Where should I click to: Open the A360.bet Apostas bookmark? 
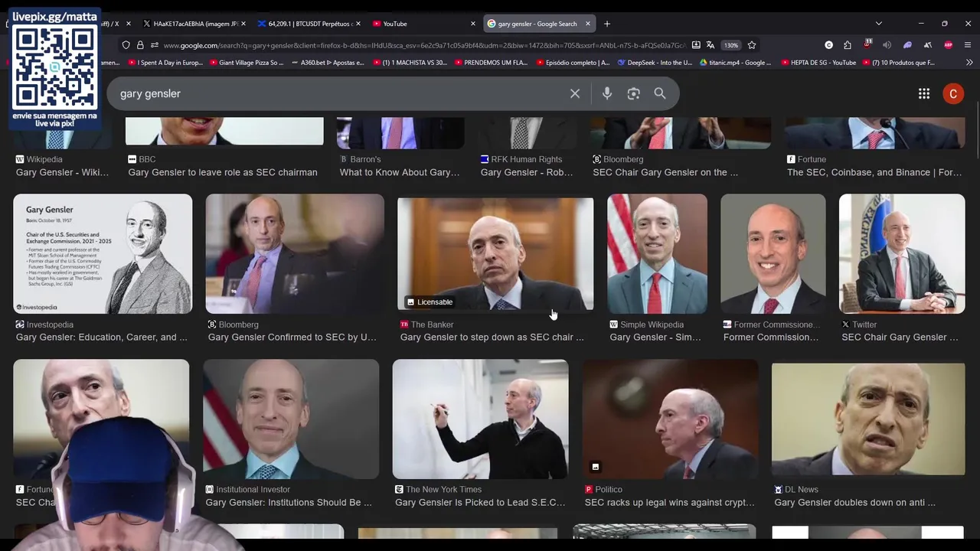click(328, 63)
